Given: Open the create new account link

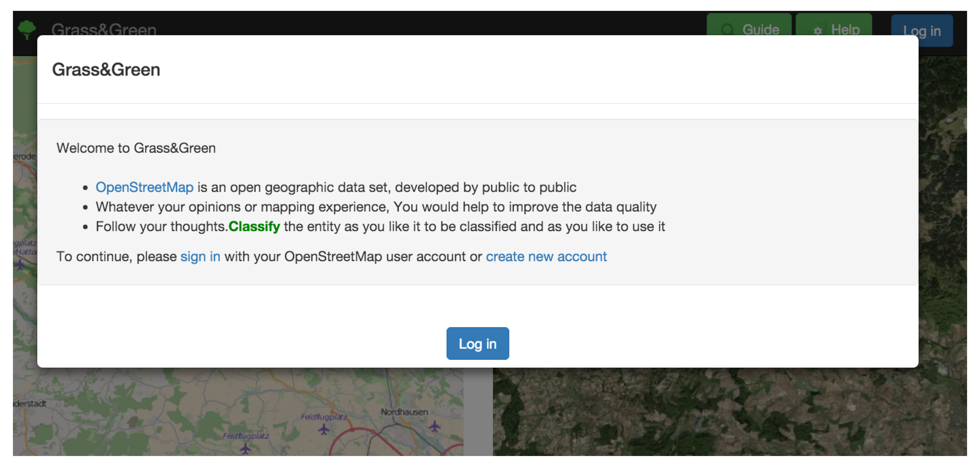Looking at the screenshot, I should pyautogui.click(x=546, y=257).
